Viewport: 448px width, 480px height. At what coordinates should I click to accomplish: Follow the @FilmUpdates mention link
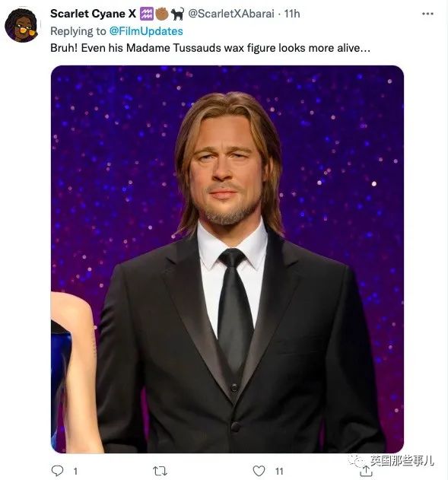[x=146, y=31]
